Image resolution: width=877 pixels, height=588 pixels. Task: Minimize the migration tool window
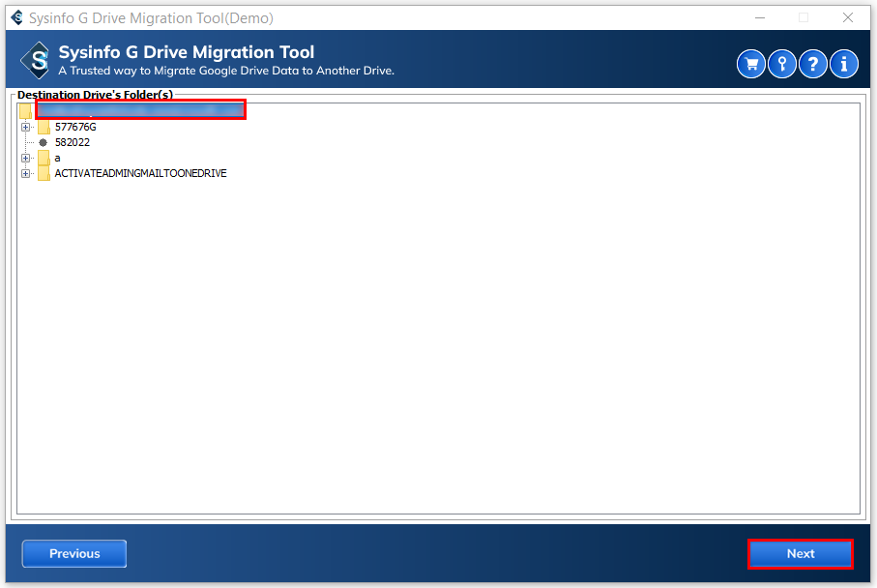coord(760,18)
